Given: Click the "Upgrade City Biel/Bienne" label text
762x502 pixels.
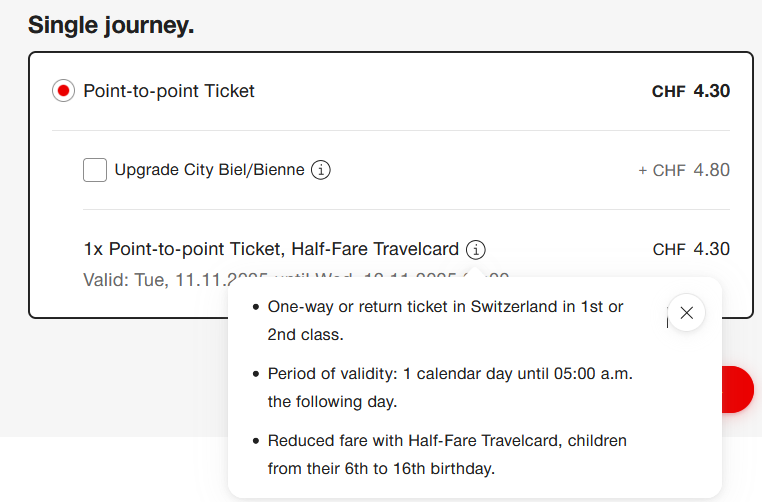Looking at the screenshot, I should coord(209,170).
